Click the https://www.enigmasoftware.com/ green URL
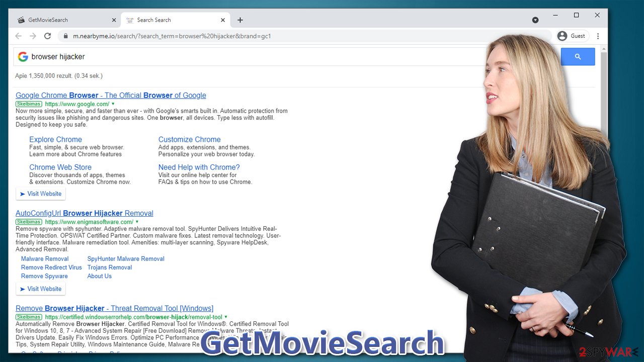The height and width of the screenshot is (362, 644). 89,222
